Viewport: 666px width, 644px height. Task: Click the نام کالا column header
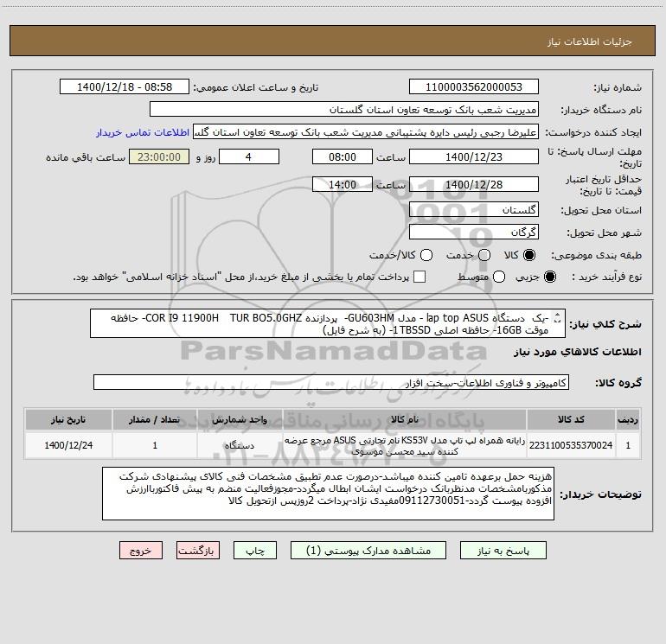point(405,419)
